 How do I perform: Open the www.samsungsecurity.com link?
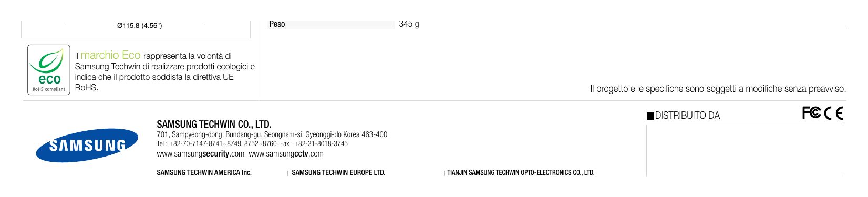201,154
